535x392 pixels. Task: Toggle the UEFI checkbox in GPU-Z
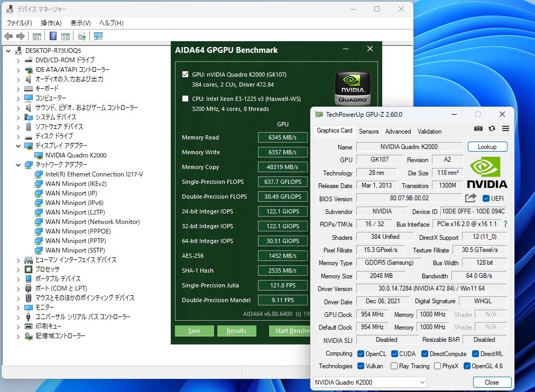point(486,199)
